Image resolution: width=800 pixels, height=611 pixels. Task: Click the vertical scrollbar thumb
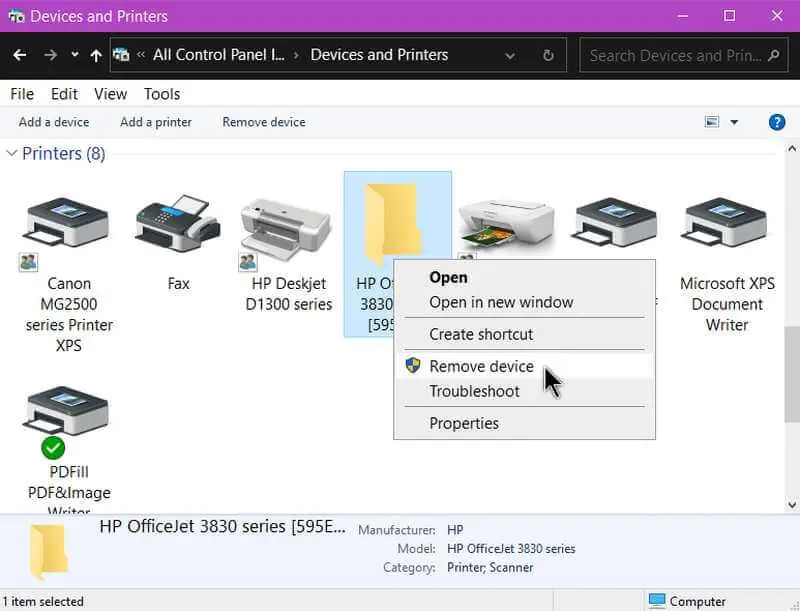[792, 374]
